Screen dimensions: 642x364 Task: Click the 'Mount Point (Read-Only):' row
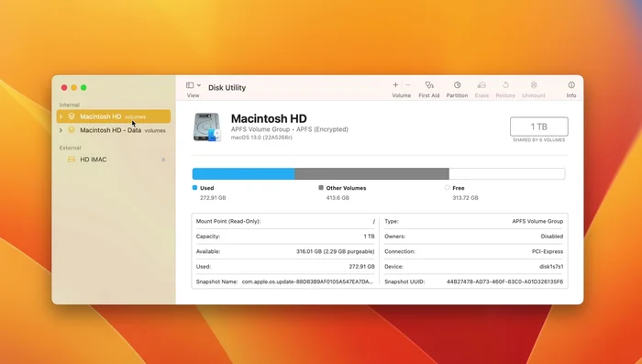[x=285, y=221]
